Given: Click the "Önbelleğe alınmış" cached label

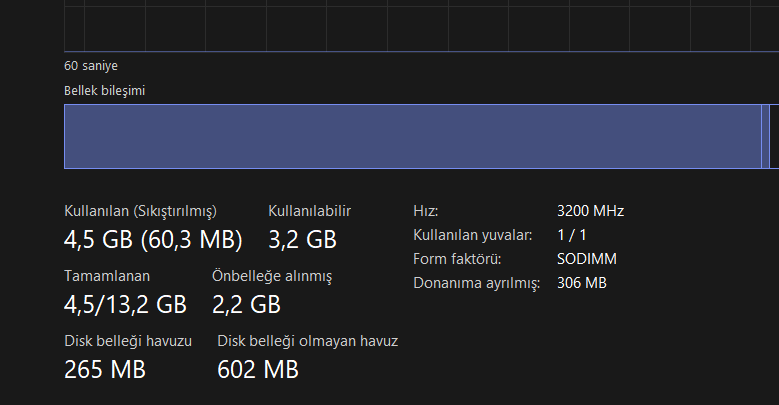Looking at the screenshot, I should pyautogui.click(x=272, y=276).
